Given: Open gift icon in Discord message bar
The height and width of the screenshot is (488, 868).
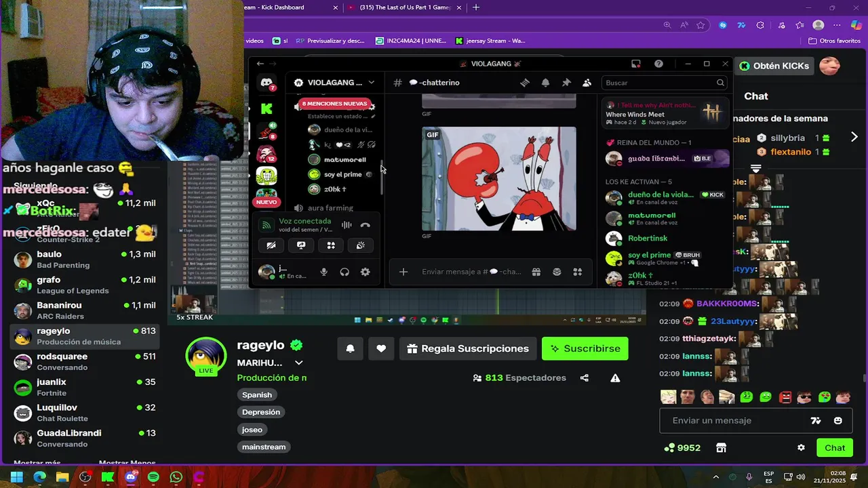Looking at the screenshot, I should (x=536, y=272).
